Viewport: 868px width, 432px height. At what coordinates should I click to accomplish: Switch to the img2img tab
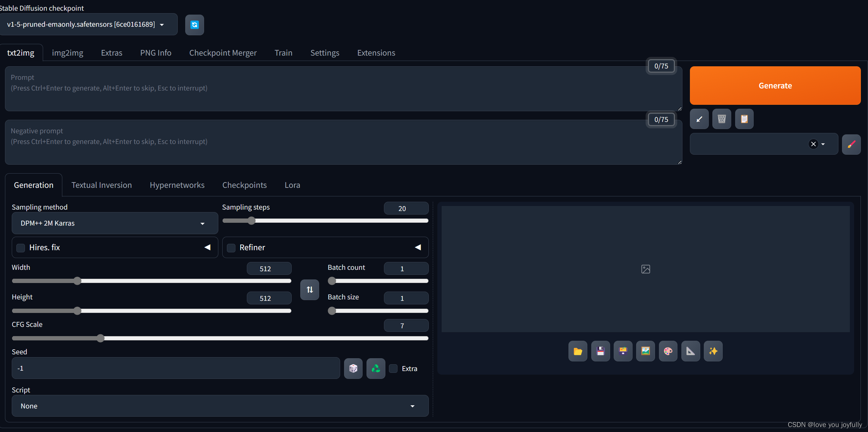[x=67, y=53]
